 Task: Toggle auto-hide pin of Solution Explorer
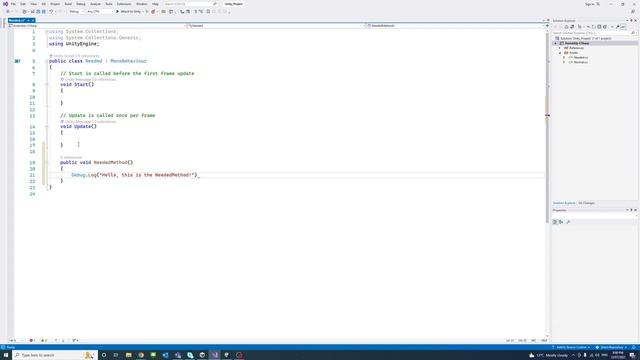pos(631,20)
